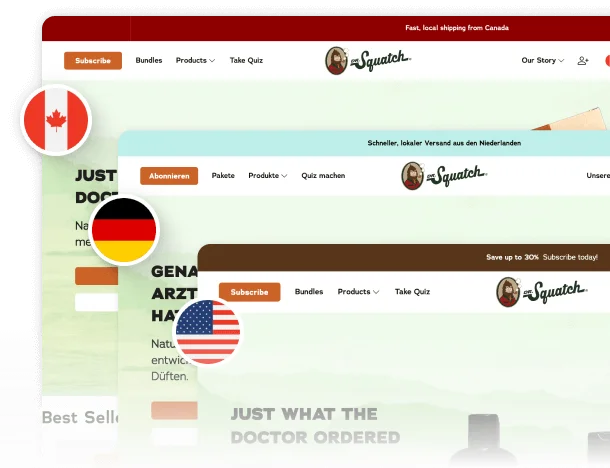Image resolution: width=610 pixels, height=468 pixels.
Task: Click Subscribe button on the US site
Action: 249,292
